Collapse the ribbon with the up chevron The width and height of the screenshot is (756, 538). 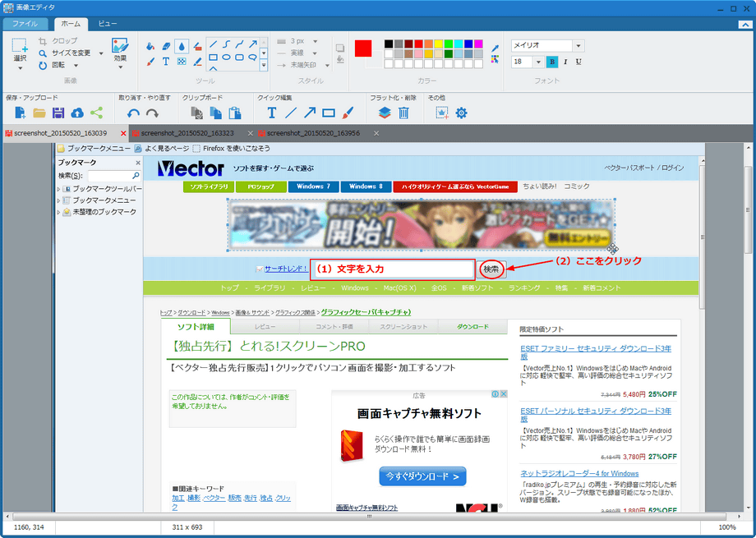pos(744,24)
